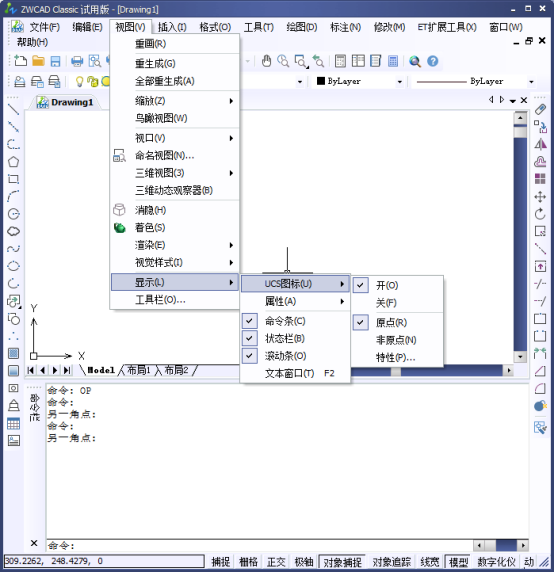Viewport: 554px width, 572px height.
Task: Select 非原点(N) UCS option
Action: point(397,340)
